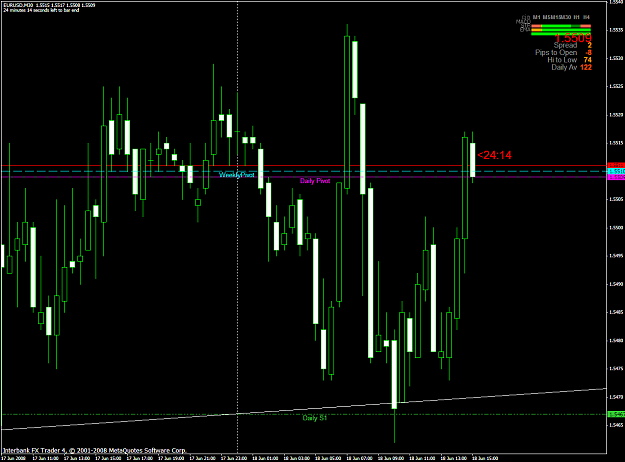Viewport: 625px width, 462px height.
Task: Click the Daily Av value 122
Action: coord(586,67)
